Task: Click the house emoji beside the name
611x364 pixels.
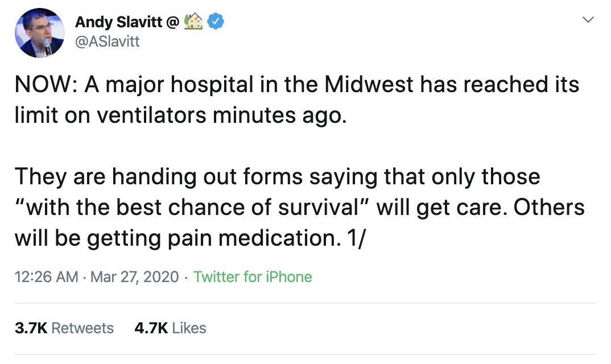Action: 193,22
